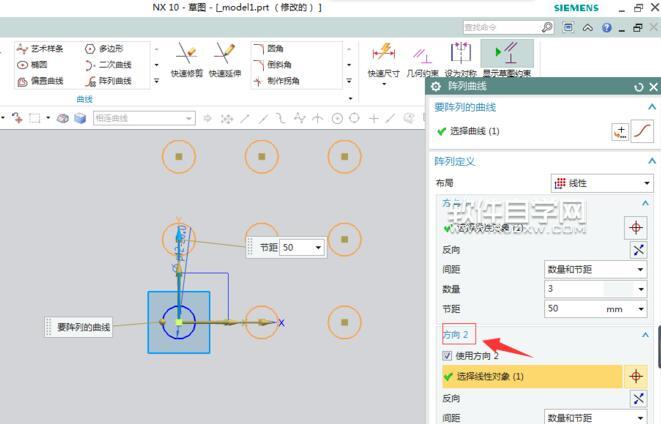This screenshot has width=661, height=424.
Task: Collapse the 阵列定义 section
Action: click(652, 161)
